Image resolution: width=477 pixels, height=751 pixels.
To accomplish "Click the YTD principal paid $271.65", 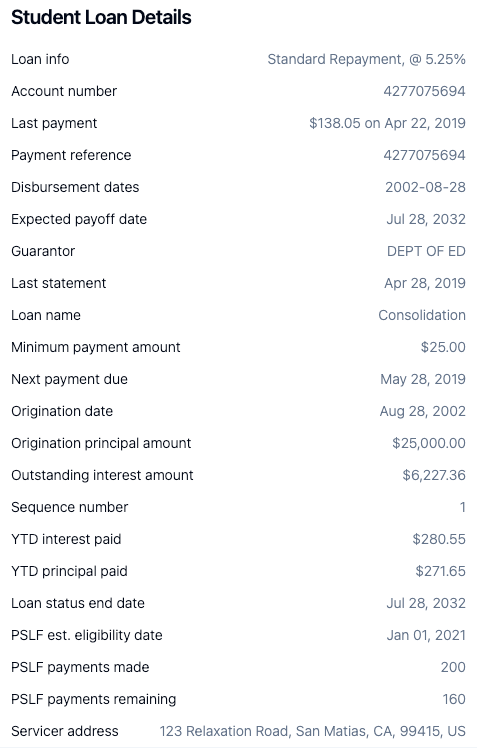I will [440, 571].
